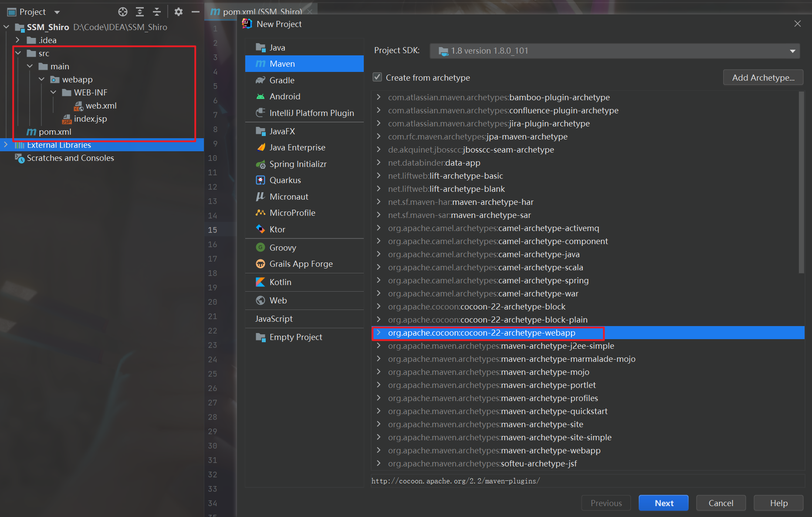This screenshot has height=517, width=812.
Task: Open the Project view dropdown arrow
Action: 57,12
